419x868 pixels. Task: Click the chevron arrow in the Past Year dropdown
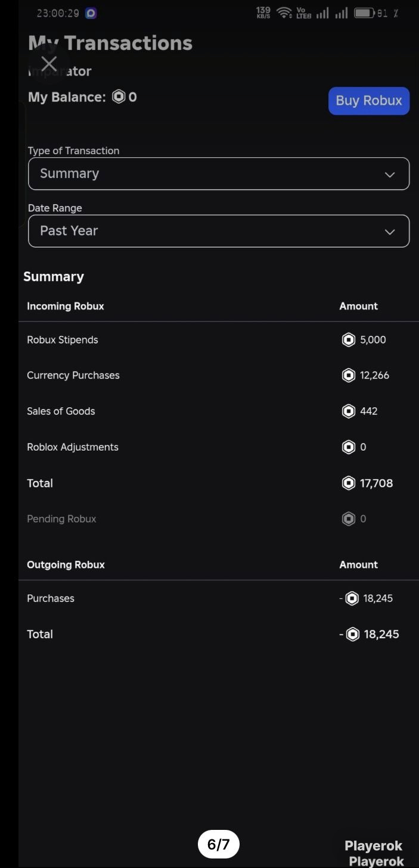390,232
